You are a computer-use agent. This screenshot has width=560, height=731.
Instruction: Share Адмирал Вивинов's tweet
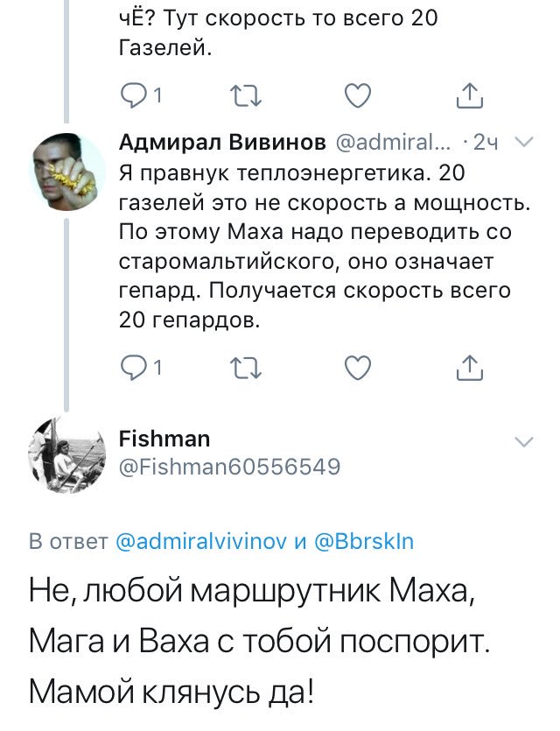click(x=469, y=369)
